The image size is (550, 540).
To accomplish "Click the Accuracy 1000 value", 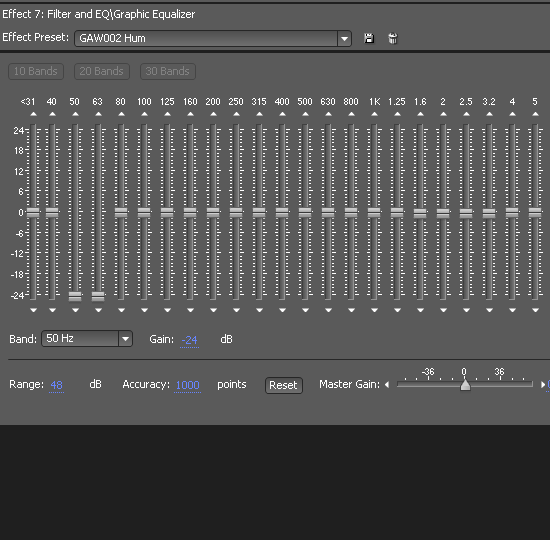I will pyautogui.click(x=187, y=385).
